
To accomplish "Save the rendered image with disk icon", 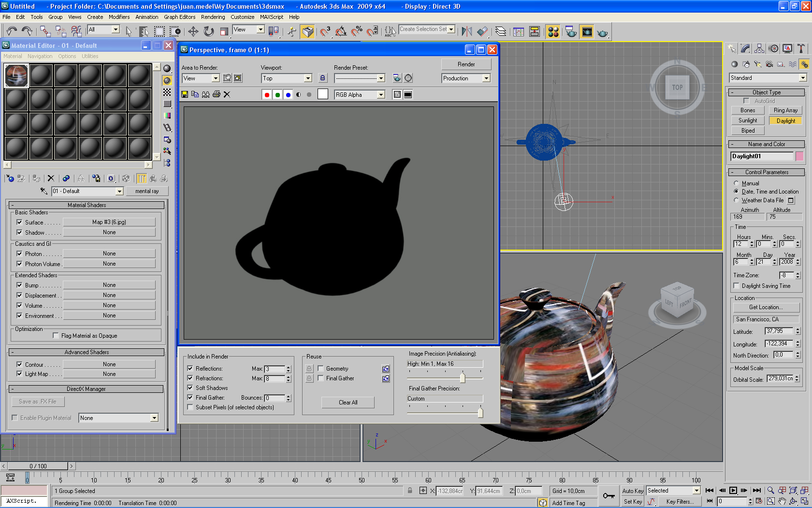I will [185, 94].
